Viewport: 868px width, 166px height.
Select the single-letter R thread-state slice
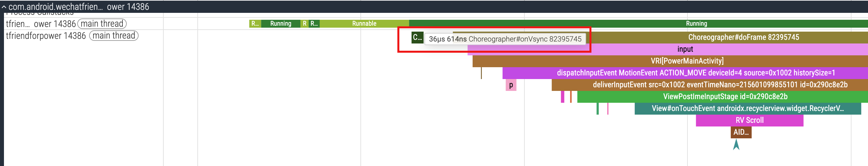point(305,23)
